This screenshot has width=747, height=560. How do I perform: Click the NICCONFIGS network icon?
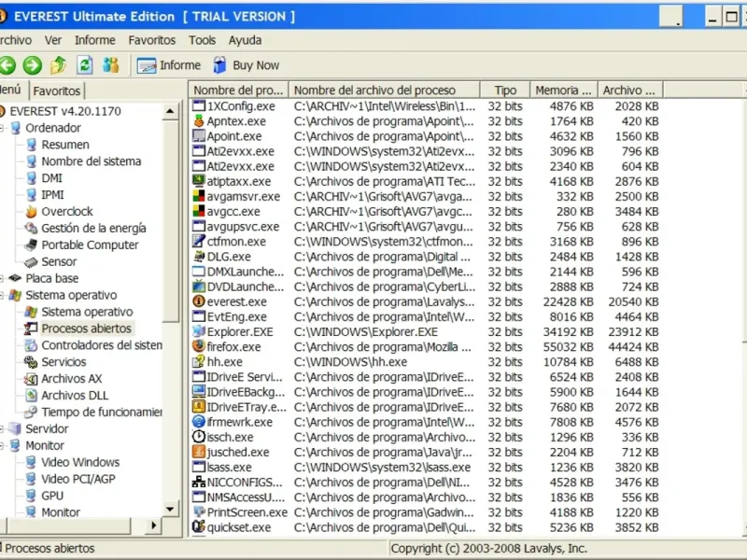[x=199, y=482]
